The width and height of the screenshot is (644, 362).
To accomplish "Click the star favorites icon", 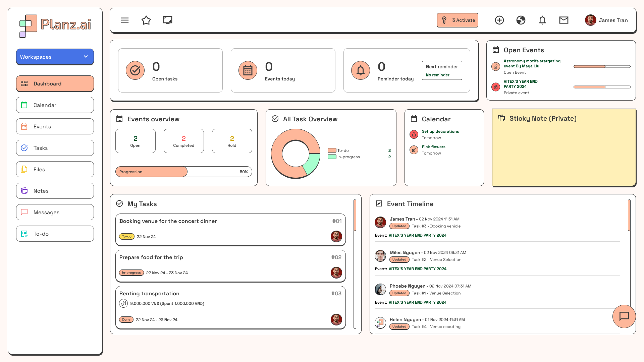I will pyautogui.click(x=146, y=20).
